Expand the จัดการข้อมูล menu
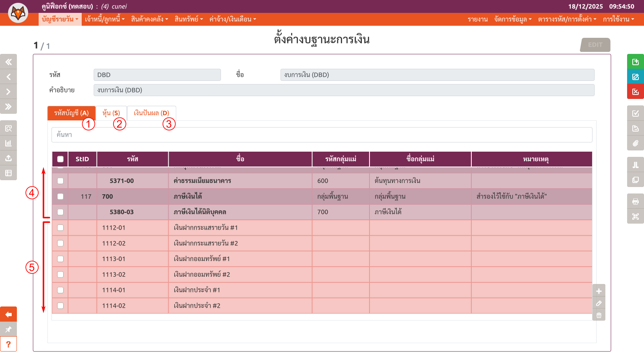Image resolution: width=644 pixels, height=362 pixels. point(513,19)
